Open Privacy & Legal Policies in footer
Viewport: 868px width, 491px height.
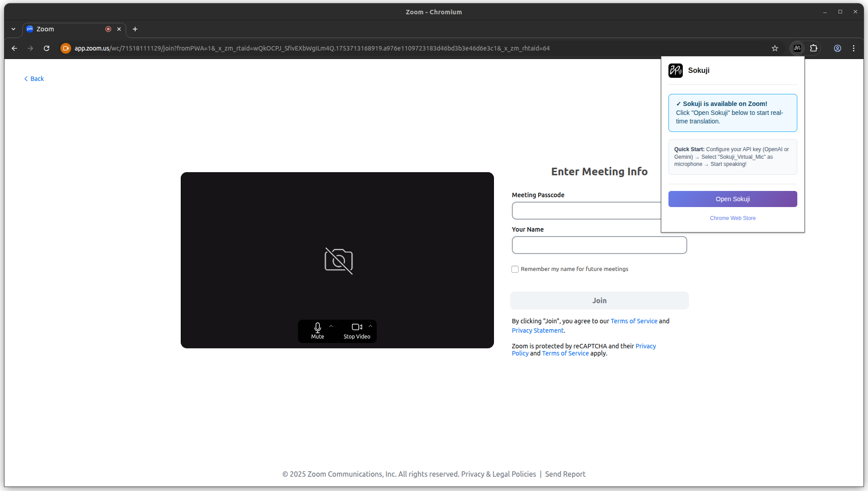pos(498,474)
